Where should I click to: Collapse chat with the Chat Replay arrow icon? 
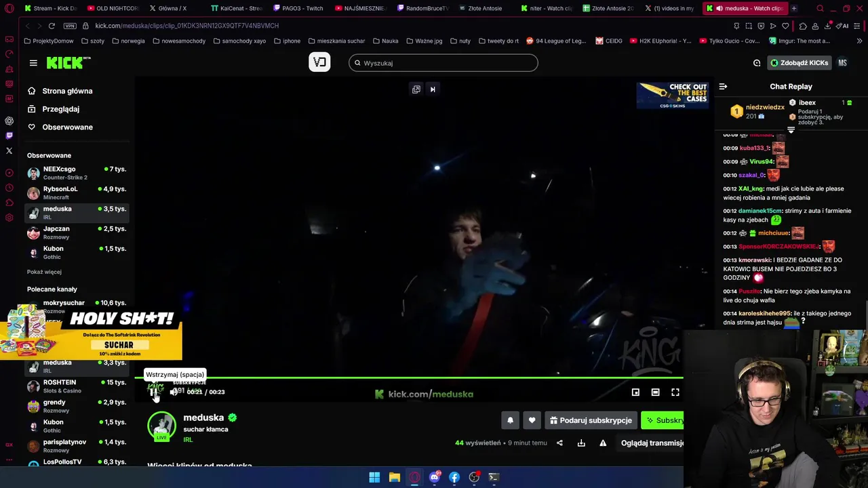point(723,86)
